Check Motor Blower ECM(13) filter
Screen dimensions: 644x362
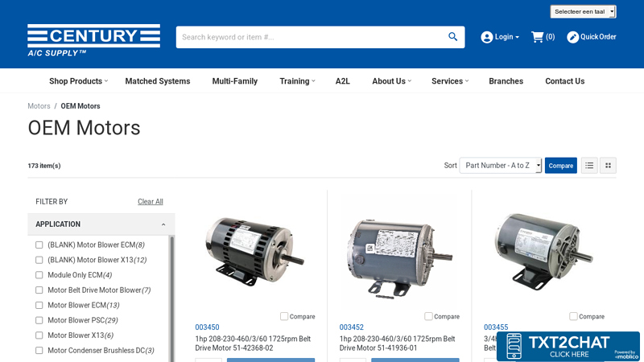(x=39, y=306)
